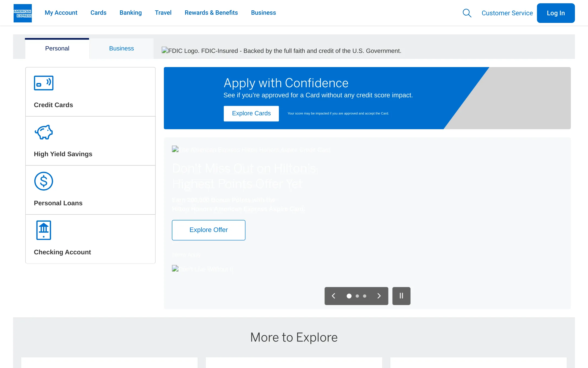The image size is (588, 368).
Task: Open the My Account menu
Action: coord(61,13)
